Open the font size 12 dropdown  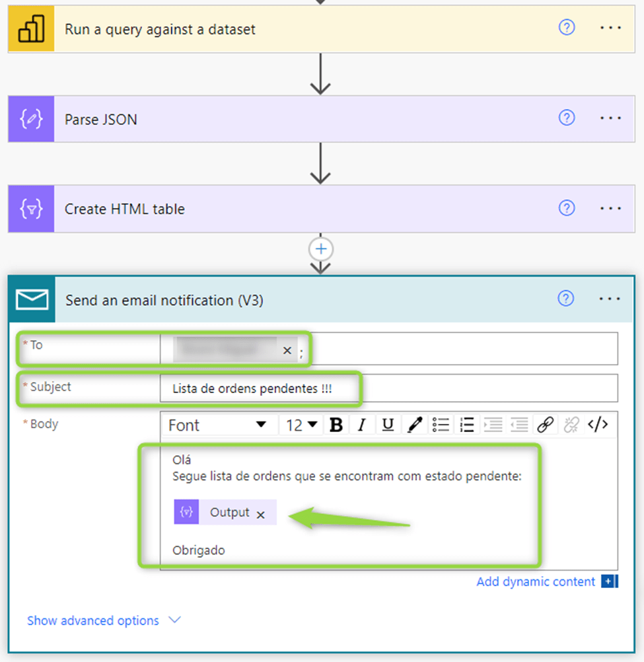click(301, 425)
